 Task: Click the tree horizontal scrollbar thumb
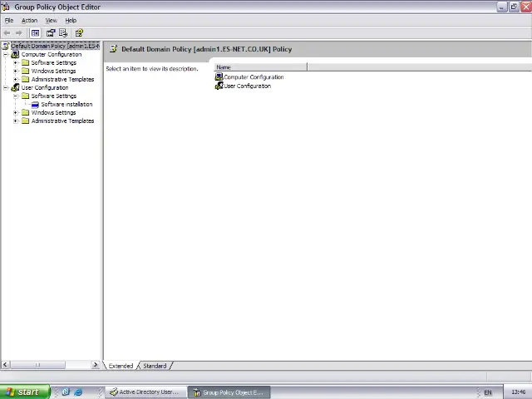point(37,365)
